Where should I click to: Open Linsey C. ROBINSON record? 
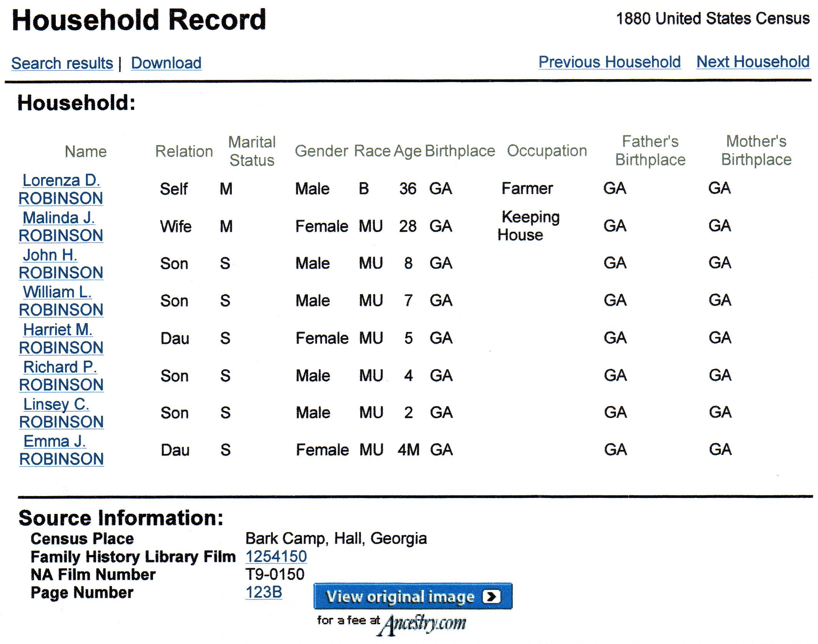tap(62, 413)
